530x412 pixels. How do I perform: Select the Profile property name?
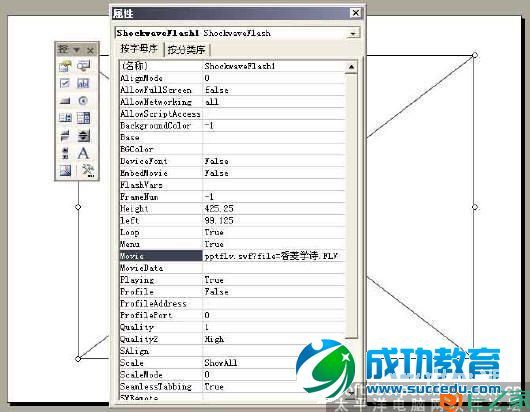pos(161,292)
